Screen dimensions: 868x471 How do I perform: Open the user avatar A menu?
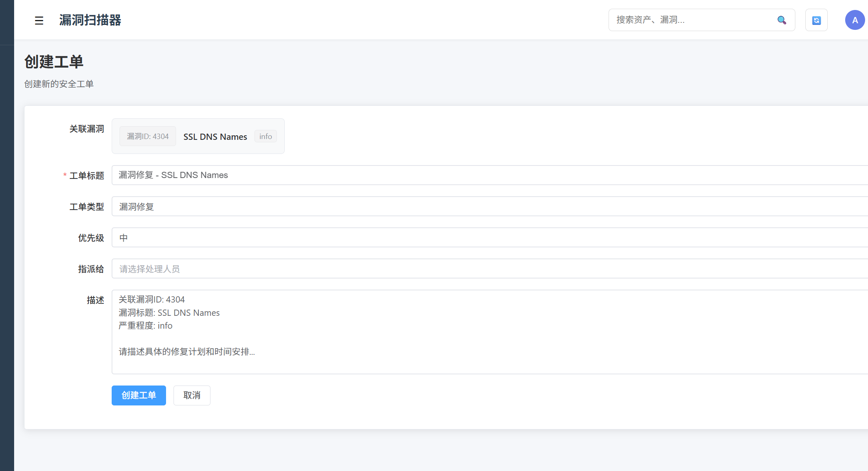point(855,20)
